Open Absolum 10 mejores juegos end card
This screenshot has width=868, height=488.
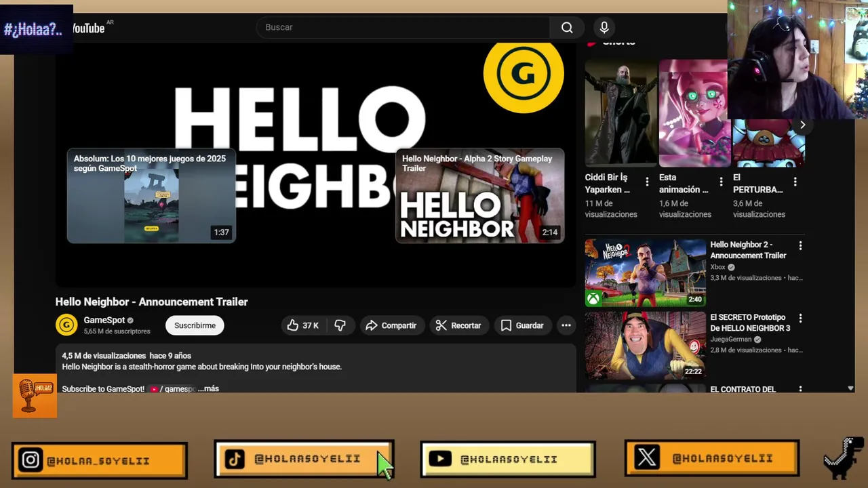click(151, 195)
